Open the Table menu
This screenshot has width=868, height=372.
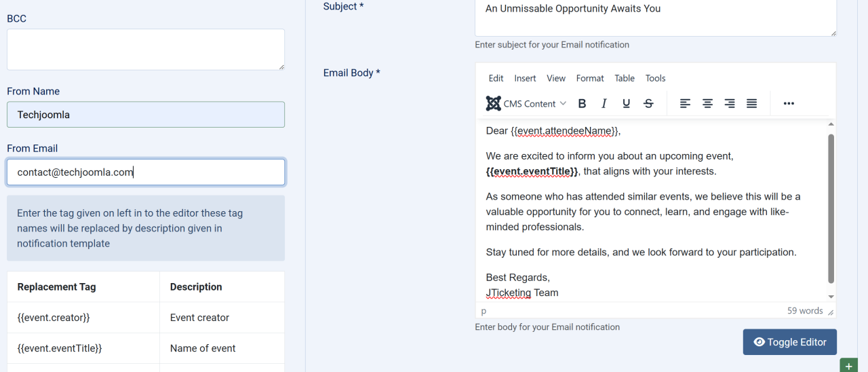[x=625, y=78]
